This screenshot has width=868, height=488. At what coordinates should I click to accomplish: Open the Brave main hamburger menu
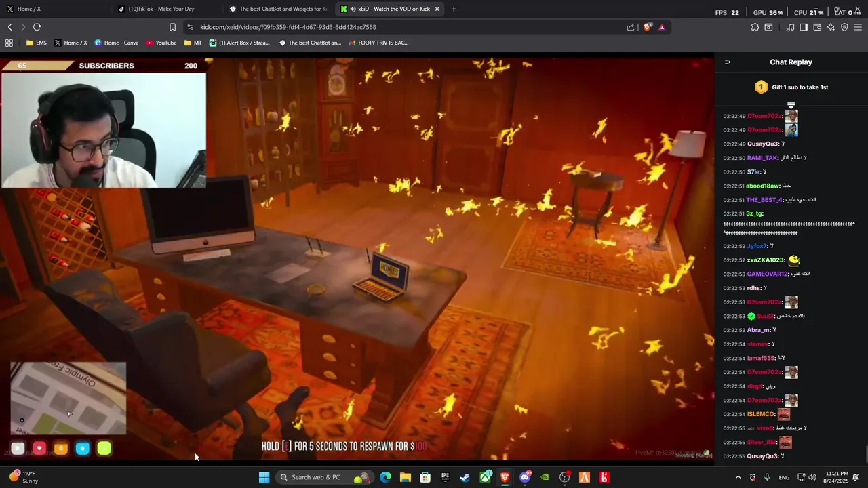[858, 27]
